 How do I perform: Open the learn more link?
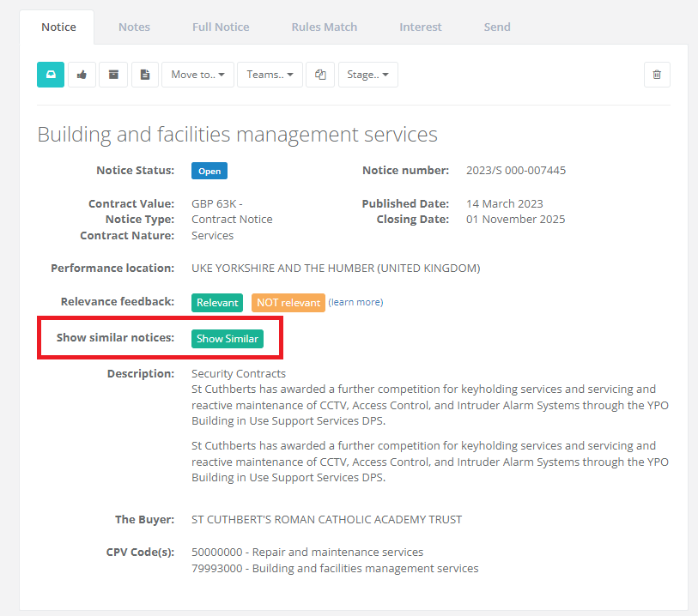pos(355,302)
